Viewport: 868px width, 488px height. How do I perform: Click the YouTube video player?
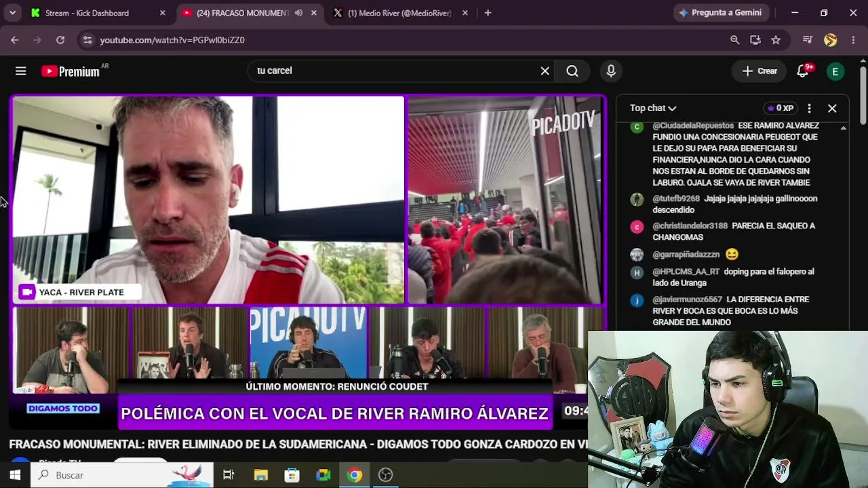click(x=307, y=263)
